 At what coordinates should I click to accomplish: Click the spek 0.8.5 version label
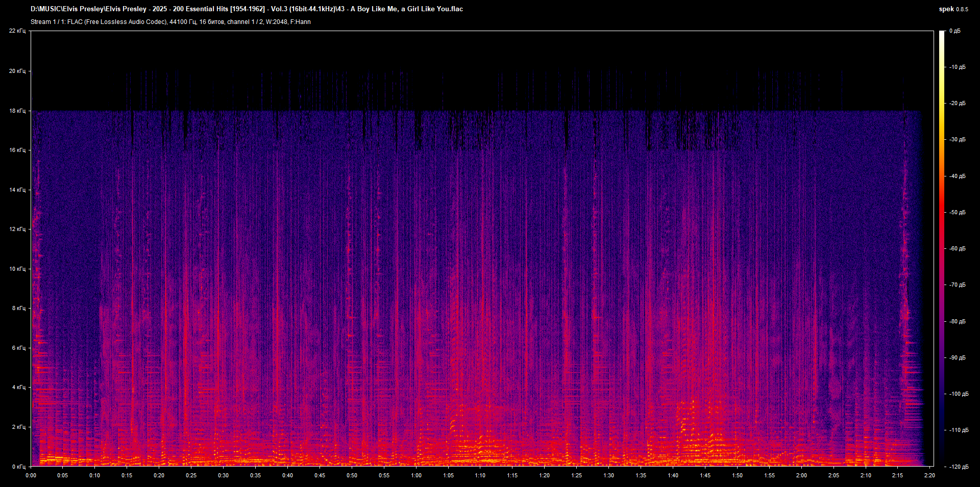tap(953, 9)
